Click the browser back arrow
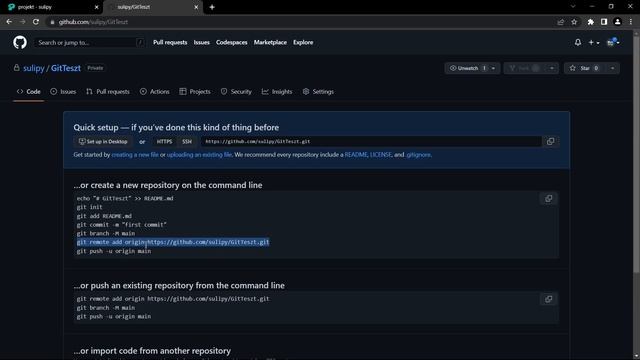 click(9, 22)
